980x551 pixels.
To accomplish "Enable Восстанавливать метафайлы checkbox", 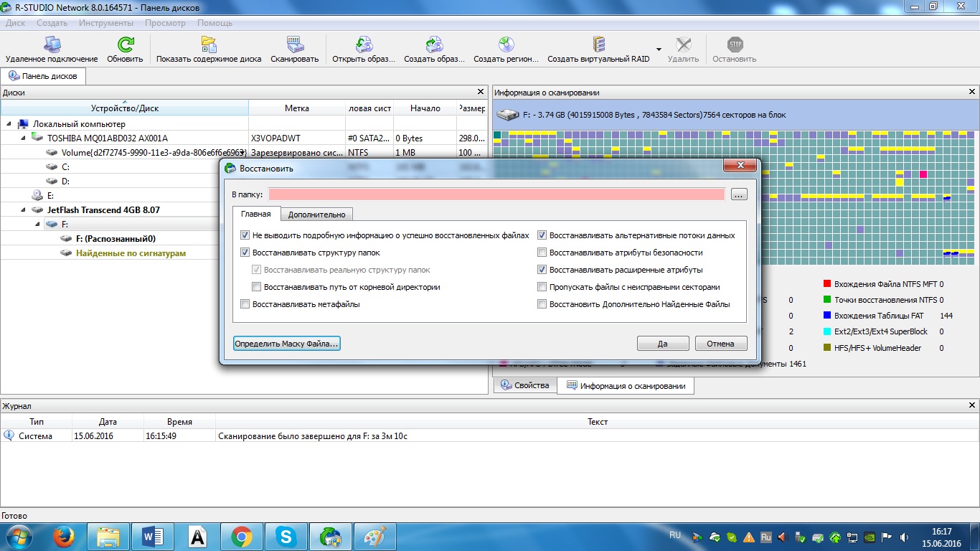I will [245, 304].
